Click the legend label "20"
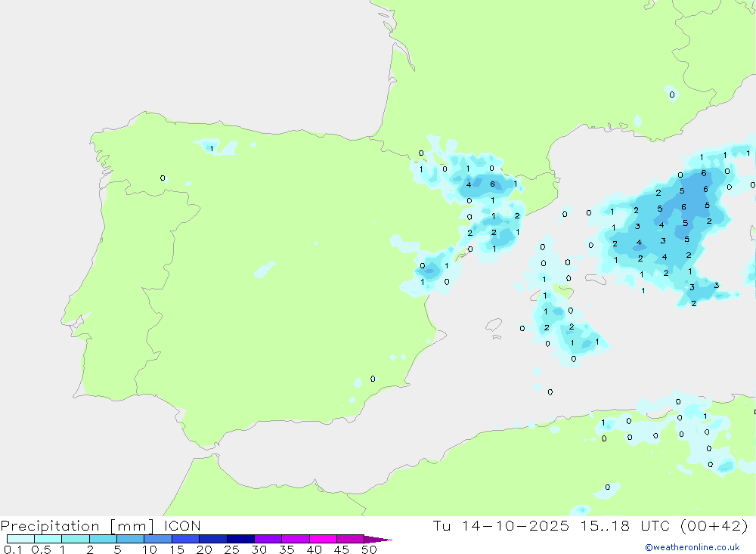Image resolution: width=756 pixels, height=554 pixels. pyautogui.click(x=204, y=549)
